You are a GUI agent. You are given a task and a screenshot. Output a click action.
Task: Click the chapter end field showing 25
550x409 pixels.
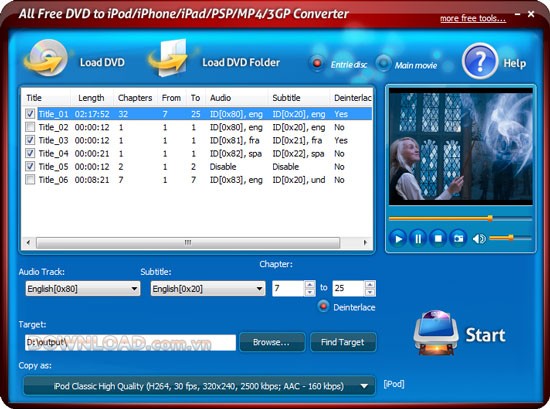[x=349, y=288]
